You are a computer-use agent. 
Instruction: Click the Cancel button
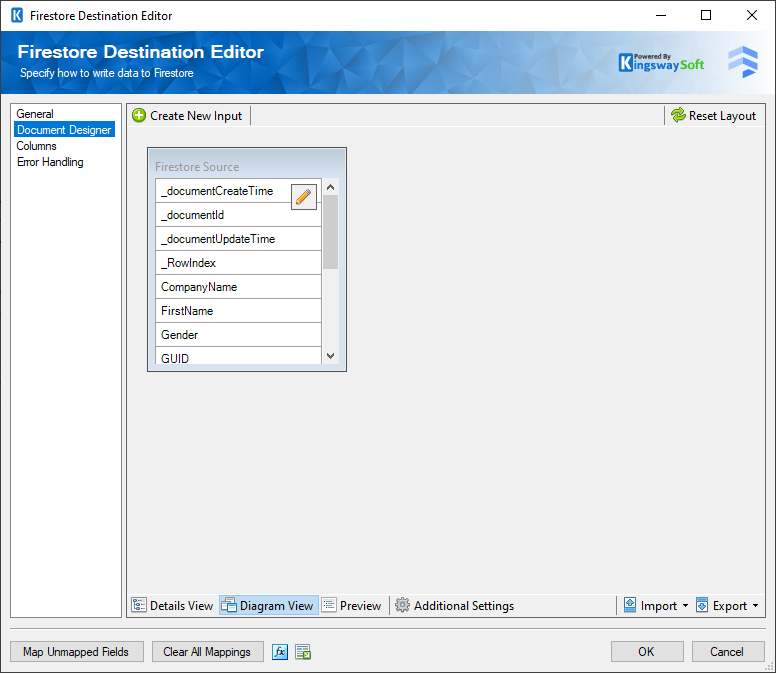pyautogui.click(x=728, y=652)
